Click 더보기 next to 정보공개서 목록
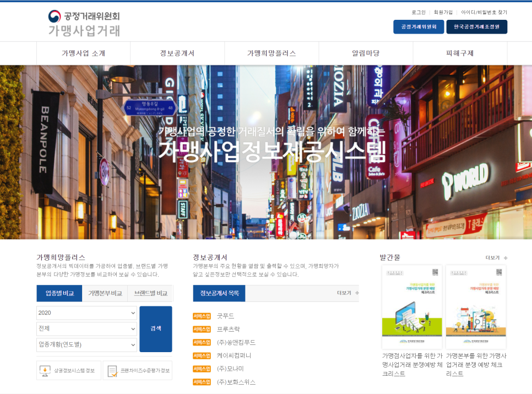This screenshot has height=394, width=532. (344, 293)
